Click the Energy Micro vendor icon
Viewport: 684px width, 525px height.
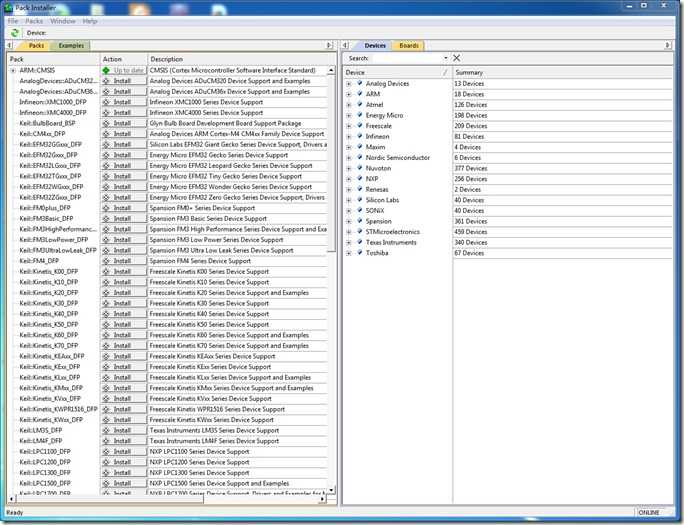pos(360,115)
